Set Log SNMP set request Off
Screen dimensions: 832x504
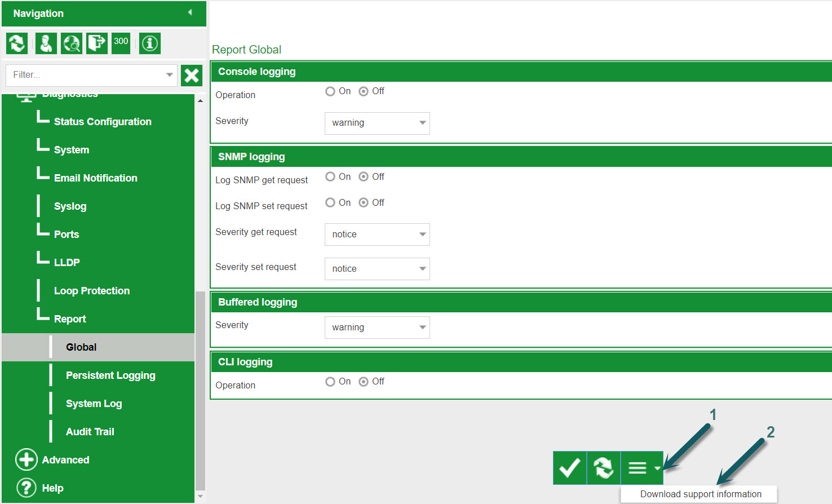(x=364, y=203)
